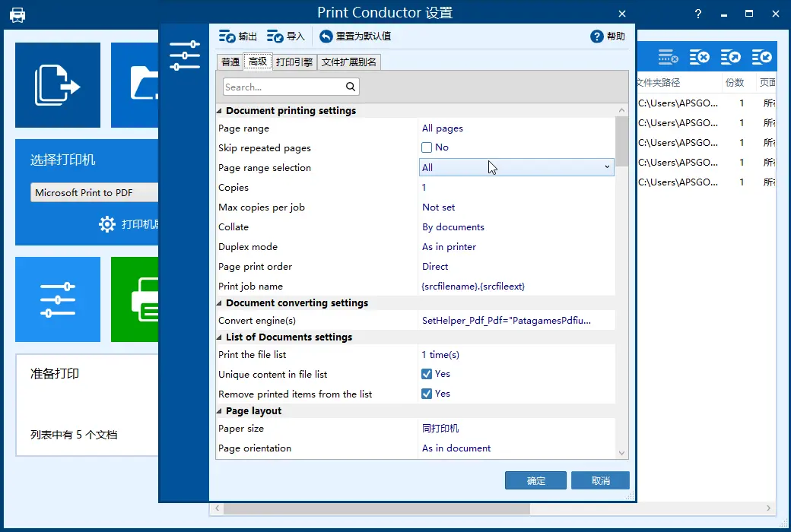Image resolution: width=791 pixels, height=532 pixels.
Task: Open Help (帮助) in settings dialog
Action: (x=608, y=36)
